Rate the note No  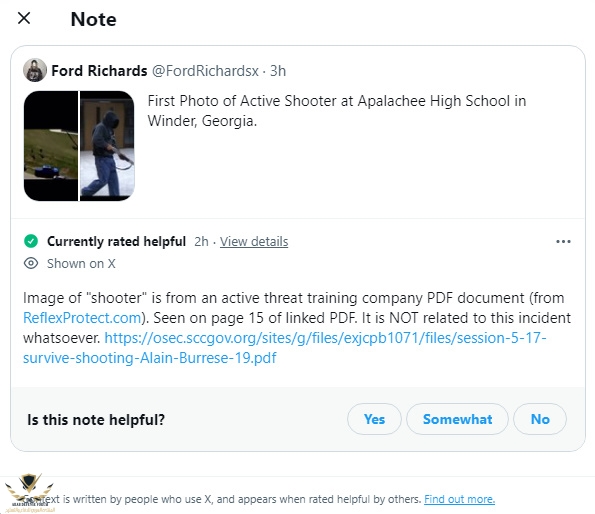coord(540,419)
